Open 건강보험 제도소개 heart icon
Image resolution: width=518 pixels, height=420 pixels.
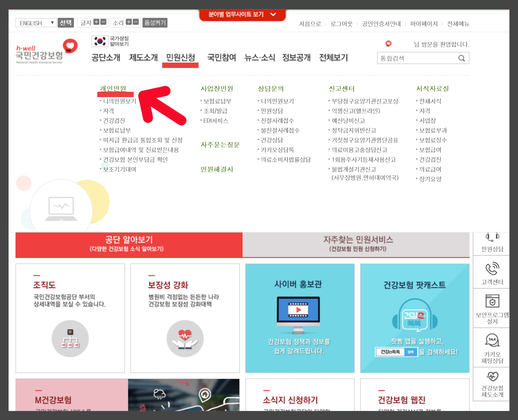point(492,376)
